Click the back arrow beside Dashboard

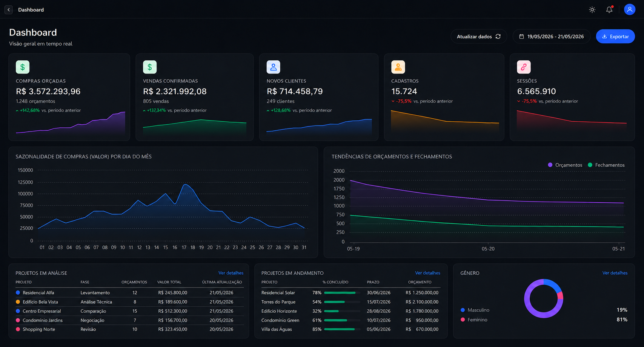coord(9,10)
